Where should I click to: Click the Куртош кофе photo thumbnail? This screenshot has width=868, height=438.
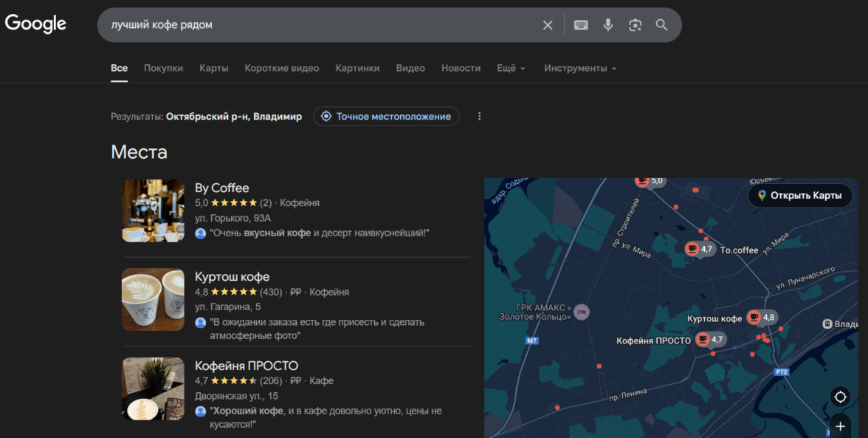153,299
